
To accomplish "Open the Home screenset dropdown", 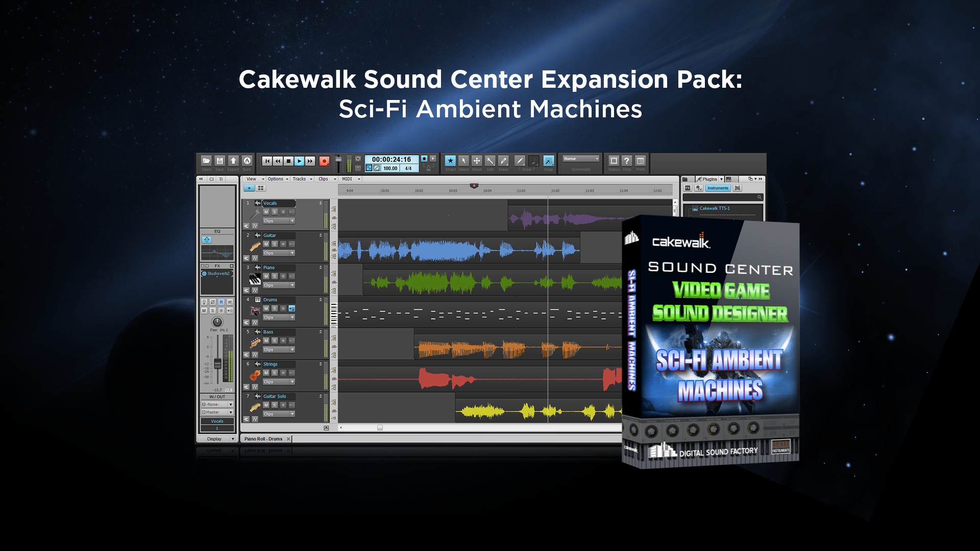I will pyautogui.click(x=581, y=159).
